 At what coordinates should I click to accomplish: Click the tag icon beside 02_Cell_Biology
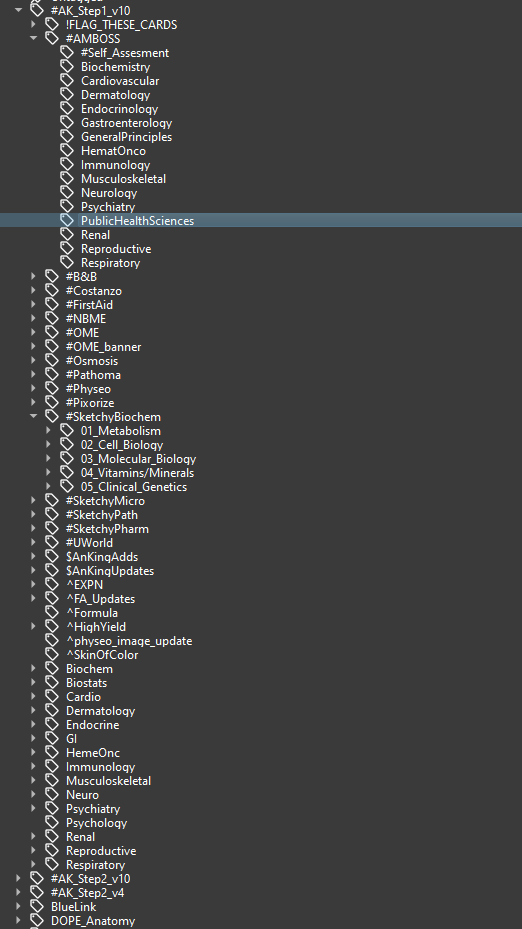67,445
